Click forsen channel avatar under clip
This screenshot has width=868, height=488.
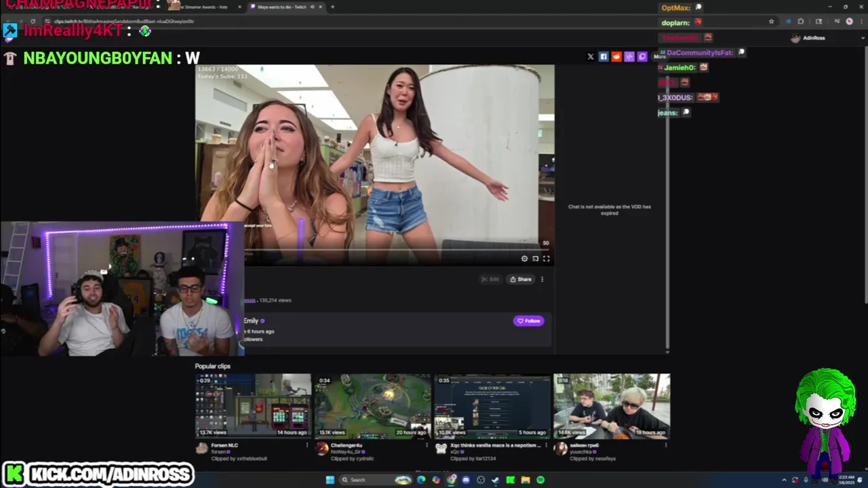[x=201, y=448]
